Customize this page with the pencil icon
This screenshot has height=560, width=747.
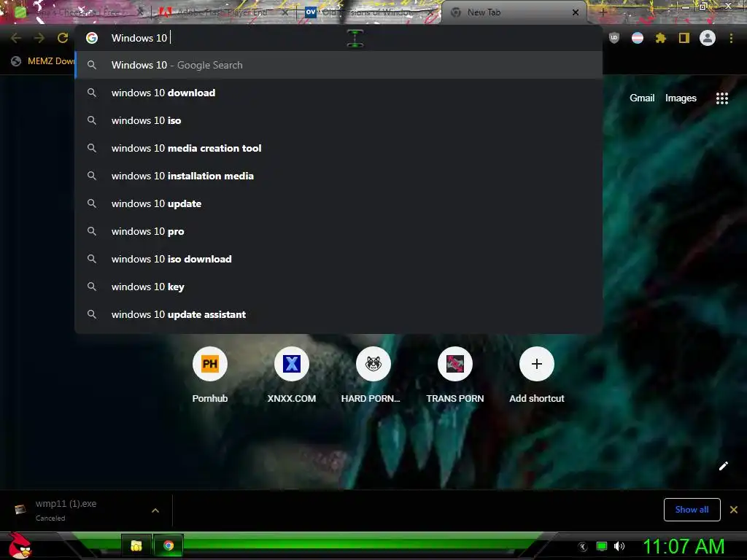click(723, 466)
